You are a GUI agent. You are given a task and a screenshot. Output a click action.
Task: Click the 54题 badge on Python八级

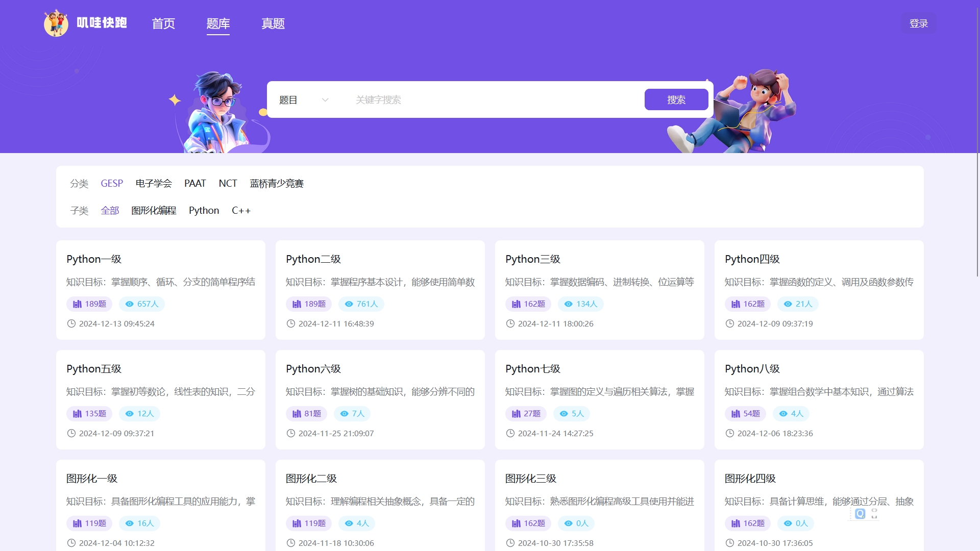[x=746, y=414]
